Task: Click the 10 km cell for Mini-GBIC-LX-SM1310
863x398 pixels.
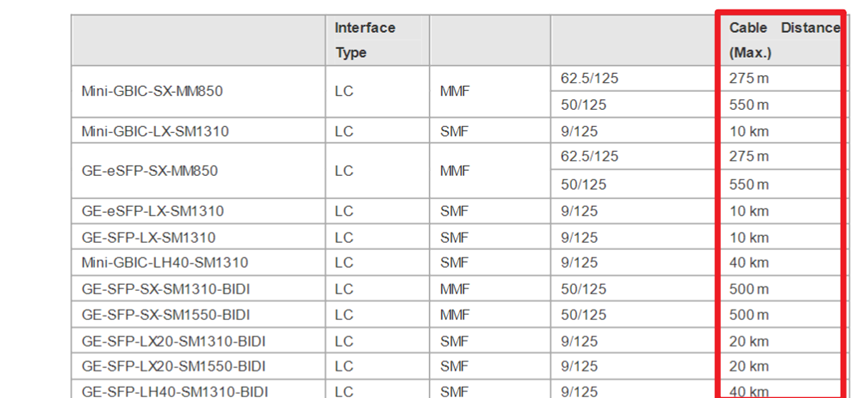Action: pyautogui.click(x=749, y=132)
